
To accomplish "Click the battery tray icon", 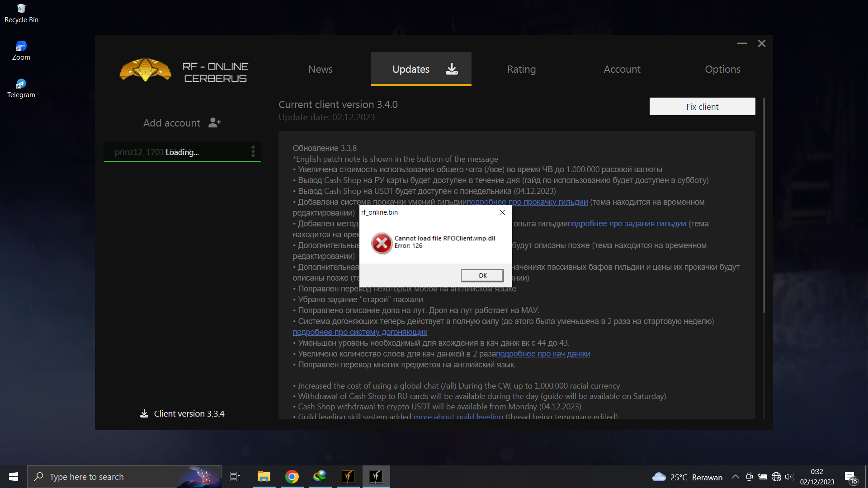I will tap(763, 477).
